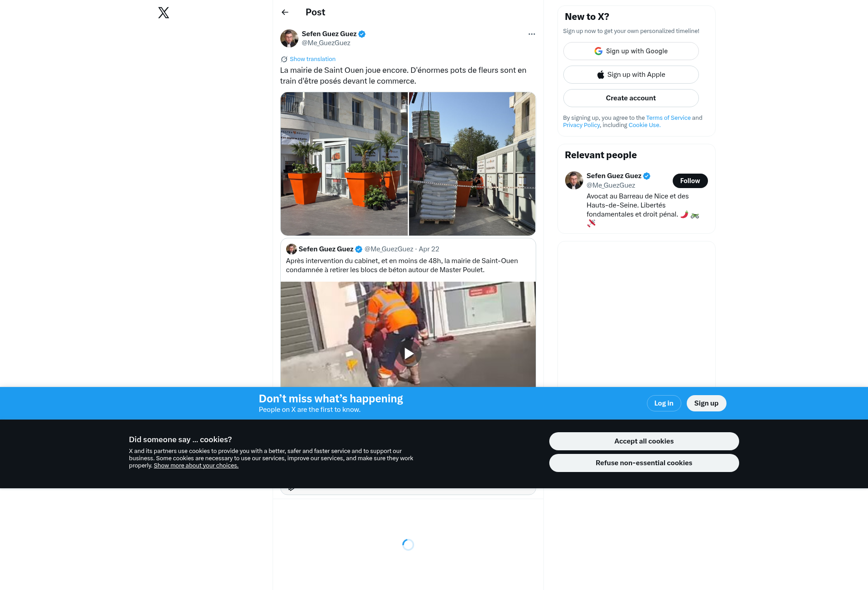Play the quoted post video

pos(409,354)
